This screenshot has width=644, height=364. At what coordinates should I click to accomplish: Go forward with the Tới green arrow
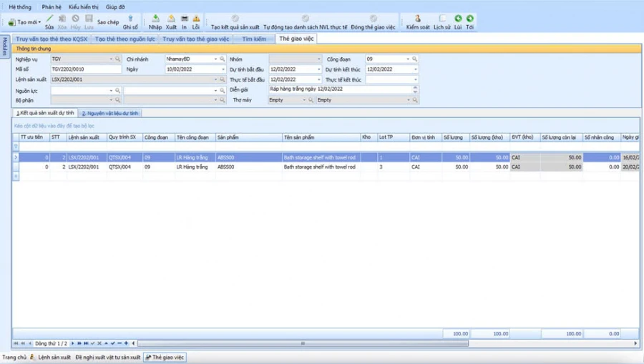(x=470, y=19)
